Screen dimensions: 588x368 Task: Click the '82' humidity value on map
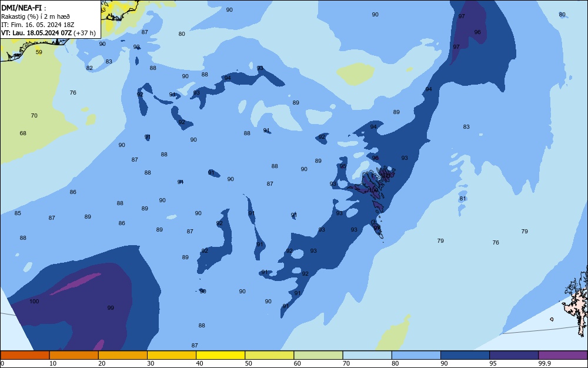89,68
